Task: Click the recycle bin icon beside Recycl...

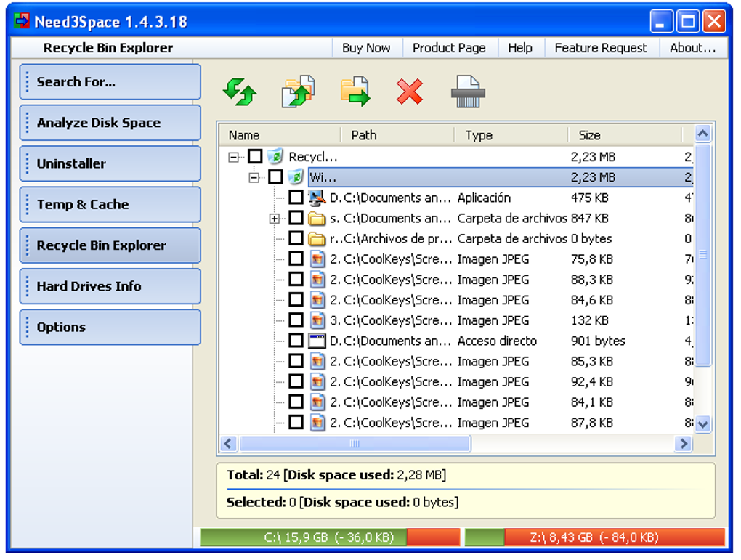Action: (x=275, y=156)
